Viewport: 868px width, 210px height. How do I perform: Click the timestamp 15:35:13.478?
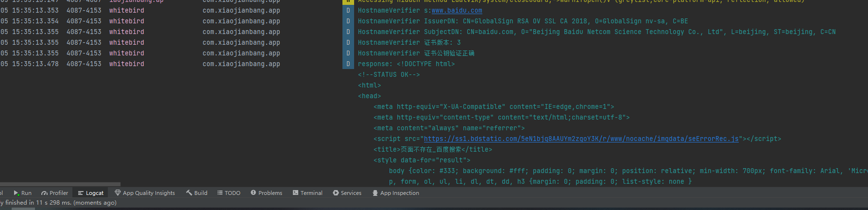35,64
